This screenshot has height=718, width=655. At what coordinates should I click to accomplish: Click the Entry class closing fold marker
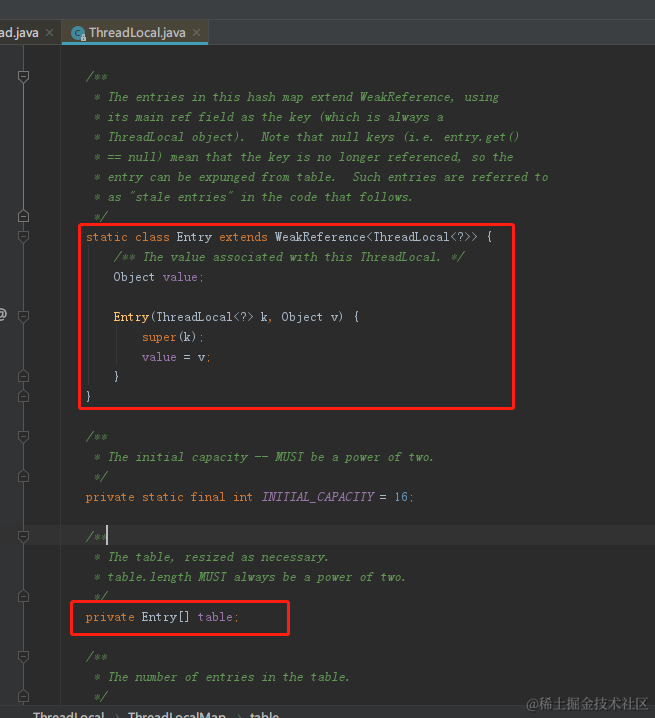23,396
